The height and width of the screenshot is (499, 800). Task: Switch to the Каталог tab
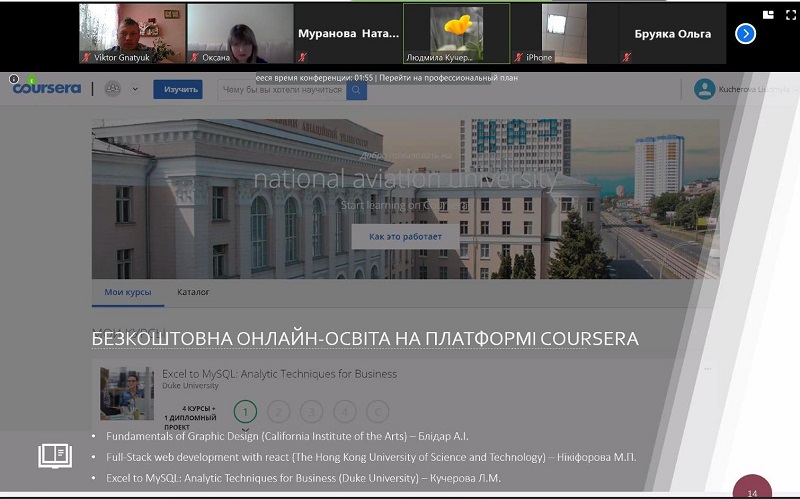[x=193, y=292]
